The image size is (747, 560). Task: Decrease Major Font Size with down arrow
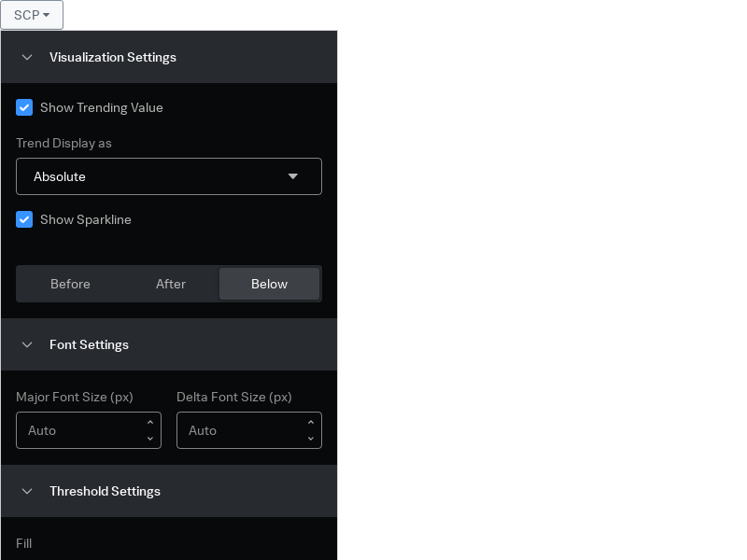149,438
